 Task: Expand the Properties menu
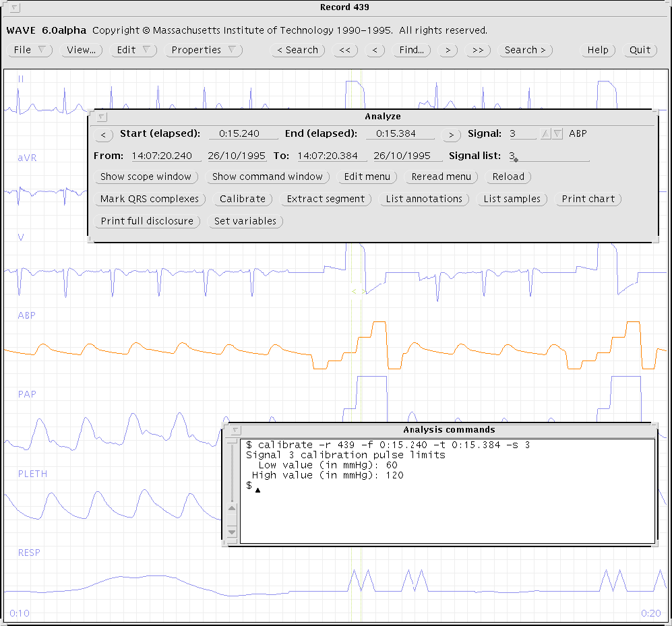tap(203, 50)
